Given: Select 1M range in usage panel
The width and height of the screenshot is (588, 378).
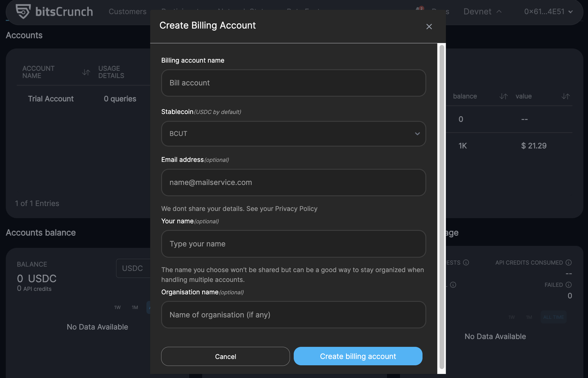Looking at the screenshot, I should pyautogui.click(x=529, y=317).
